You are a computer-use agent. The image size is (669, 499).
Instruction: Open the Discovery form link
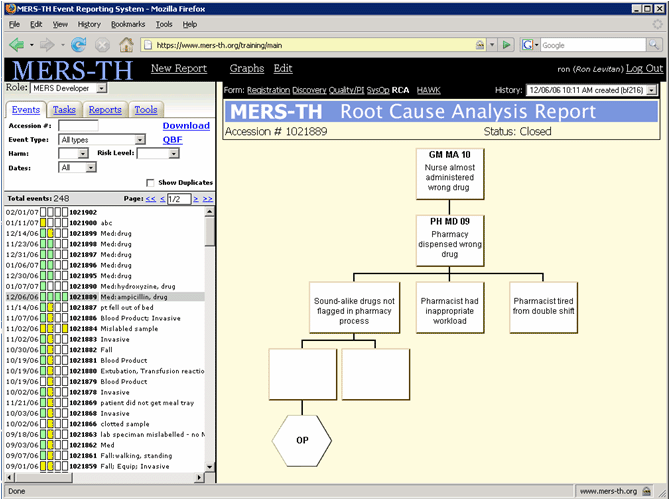[309, 90]
